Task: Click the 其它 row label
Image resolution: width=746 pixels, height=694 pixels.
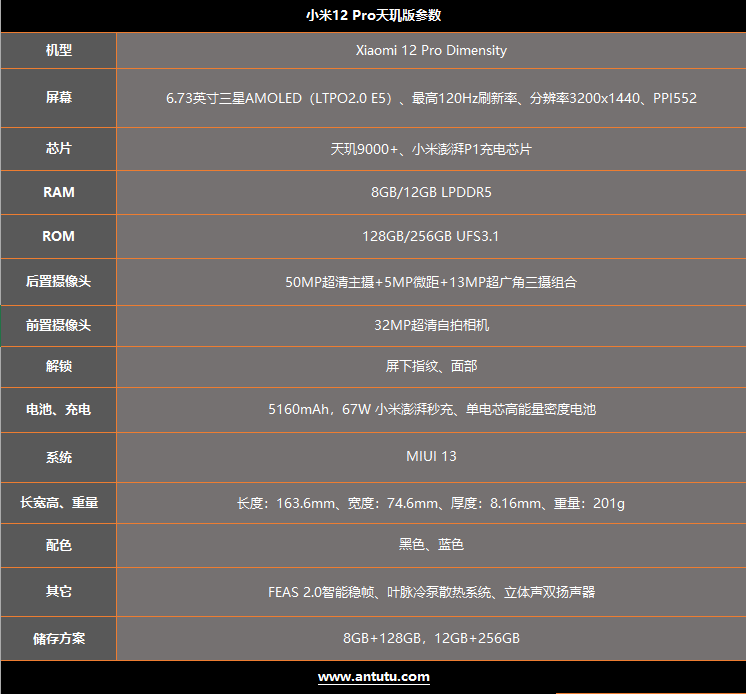Action: point(59,592)
